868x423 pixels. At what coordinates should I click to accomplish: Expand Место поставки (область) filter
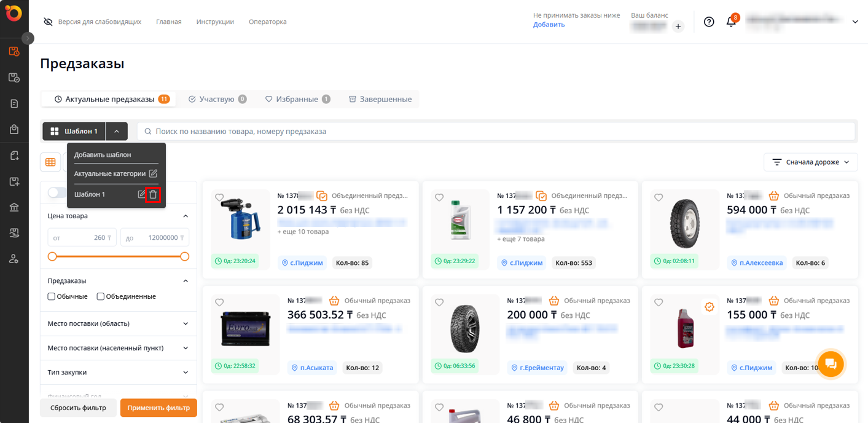point(186,323)
